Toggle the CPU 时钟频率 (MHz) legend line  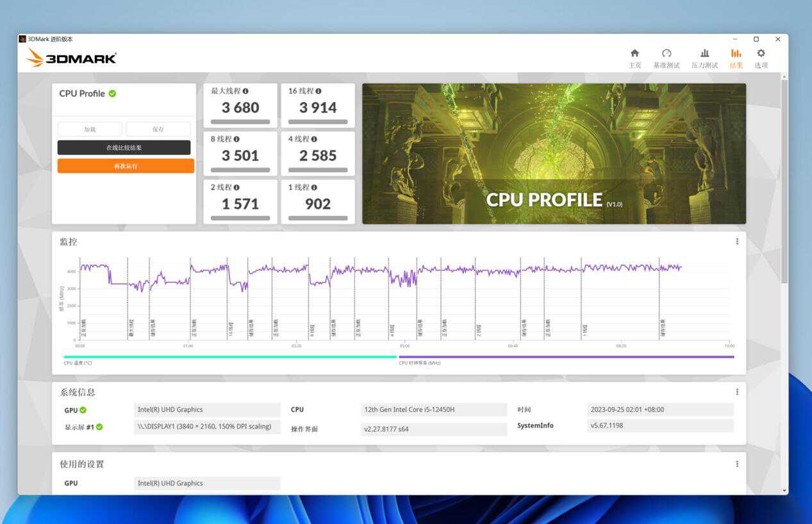pos(567,357)
